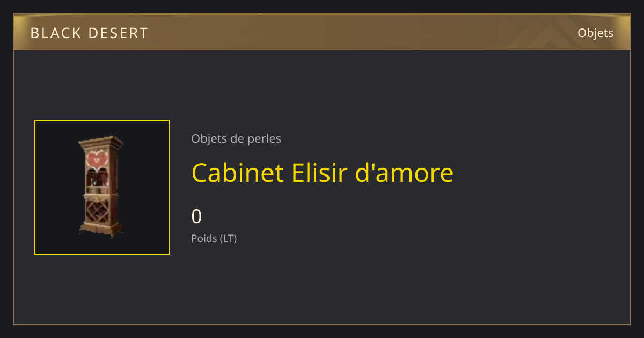Viewport: 644px width, 338px height.
Task: Click the Objets de perles category label
Action: (236, 138)
